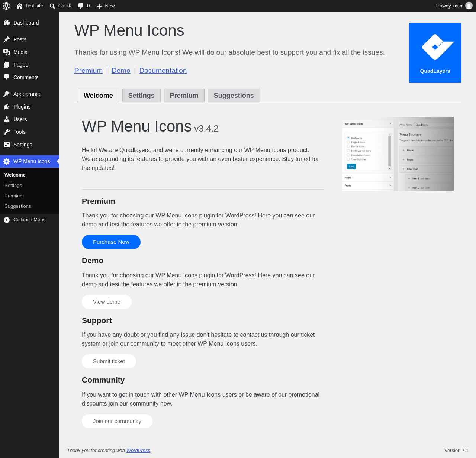Open the Welcome tab

[98, 96]
